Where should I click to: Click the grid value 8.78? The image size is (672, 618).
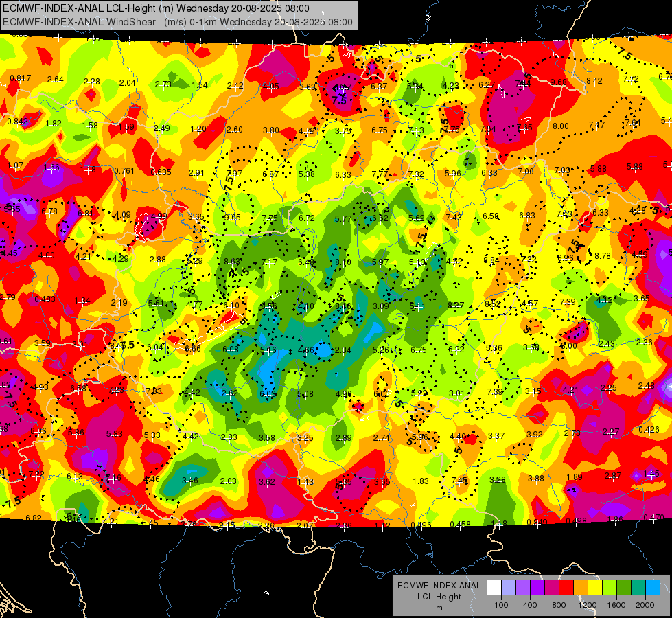tap(603, 256)
